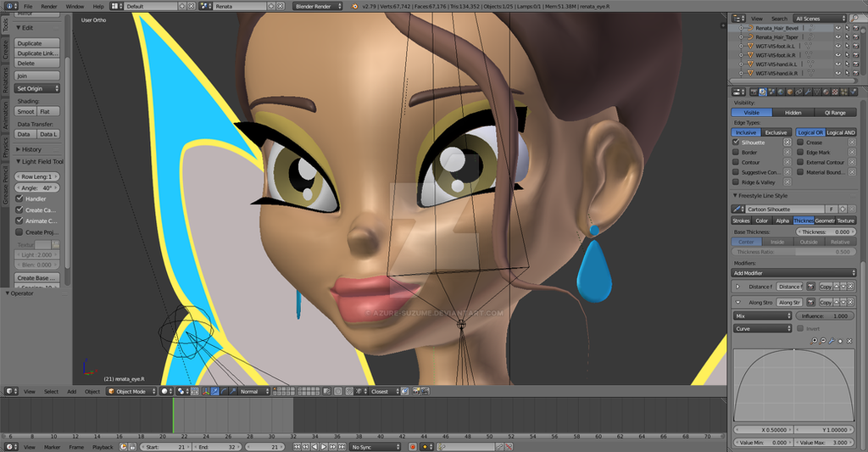Open the Texture properties tab icon
This screenshot has width=868, height=452.
[835, 92]
